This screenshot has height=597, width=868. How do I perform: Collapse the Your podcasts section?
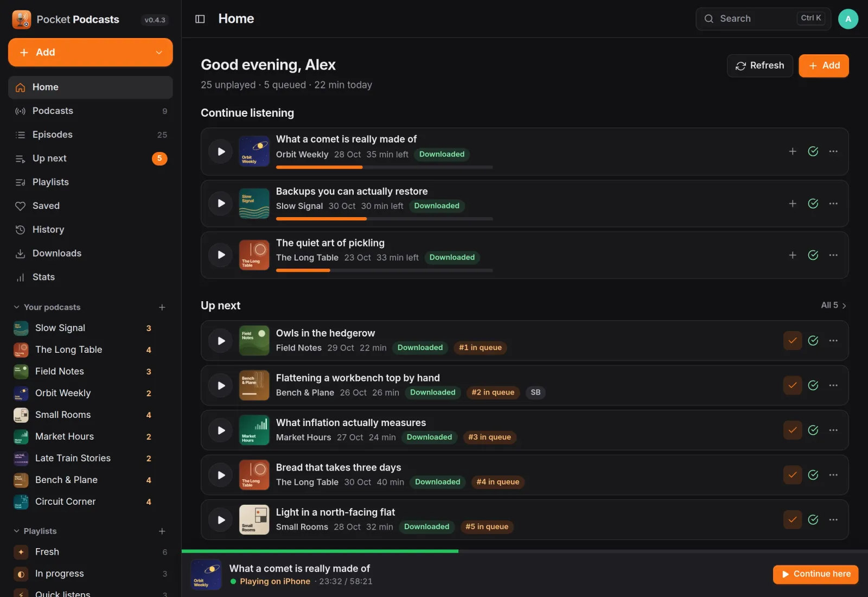(x=47, y=307)
